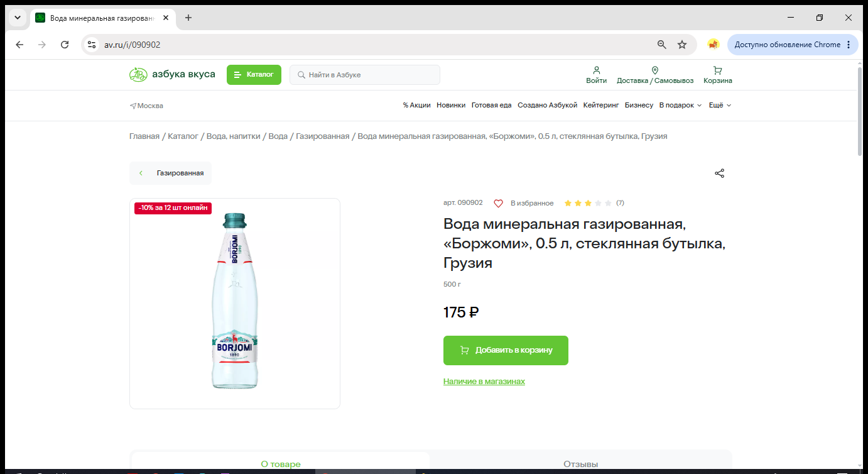
Task: Click the share icon above product title
Action: tap(720, 174)
